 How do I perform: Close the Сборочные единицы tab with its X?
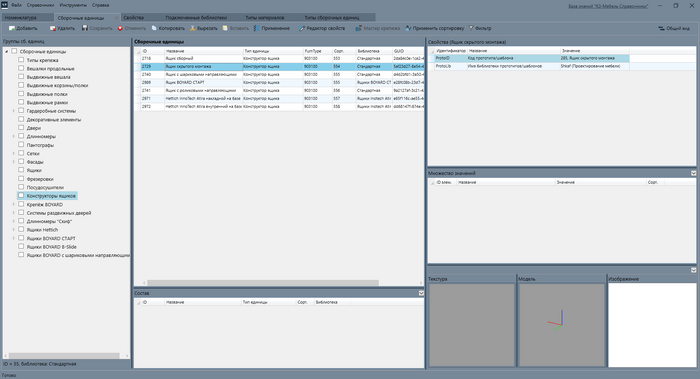click(117, 18)
